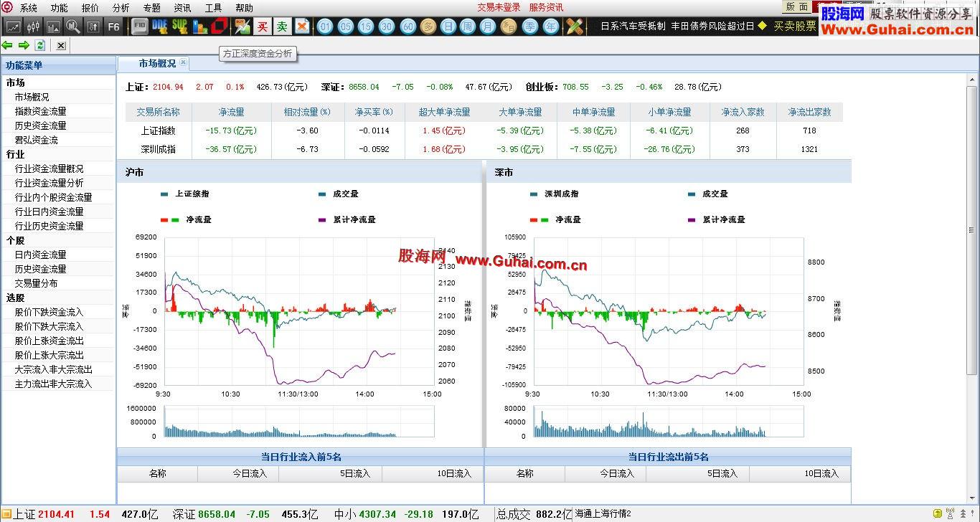Image resolution: width=980 pixels, height=522 pixels.
Task: Select the 05 minute period button
Action: (346, 27)
